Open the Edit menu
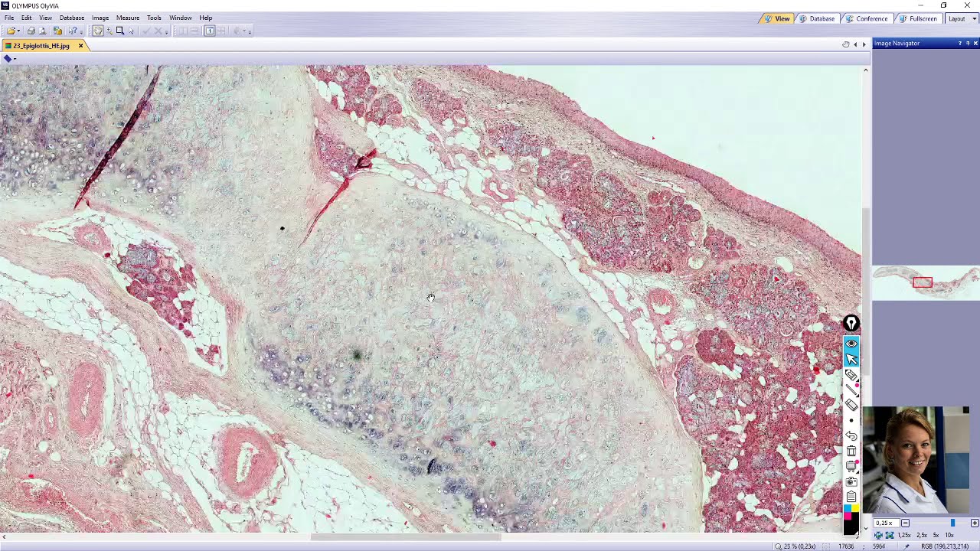980x551 pixels. 27,18
